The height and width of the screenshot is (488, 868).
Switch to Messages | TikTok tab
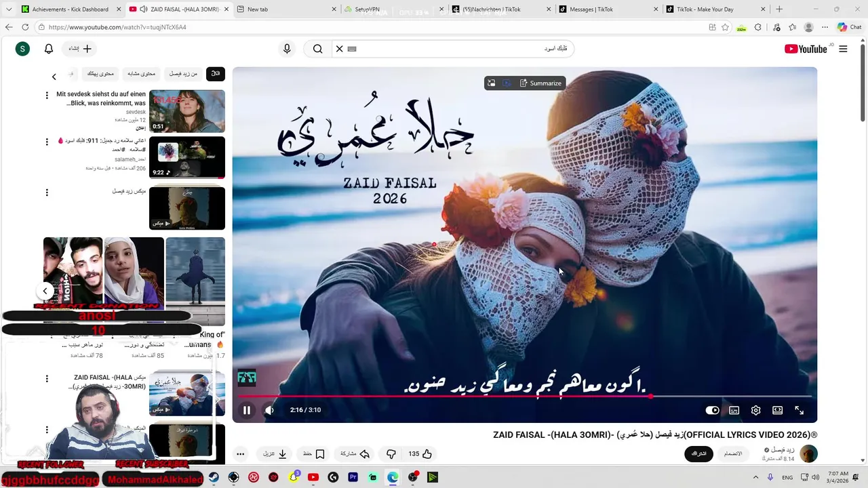pos(608,9)
